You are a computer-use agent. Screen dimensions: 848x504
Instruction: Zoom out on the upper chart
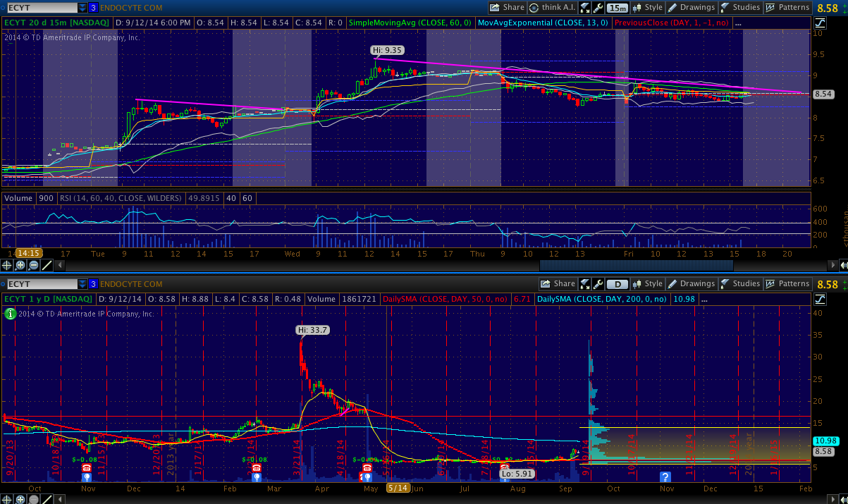(x=33, y=265)
